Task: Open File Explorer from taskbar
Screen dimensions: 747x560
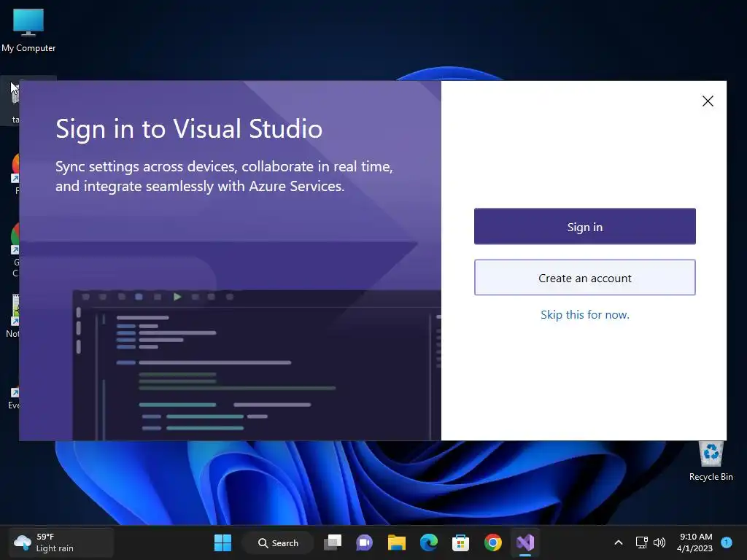Action: (x=396, y=542)
